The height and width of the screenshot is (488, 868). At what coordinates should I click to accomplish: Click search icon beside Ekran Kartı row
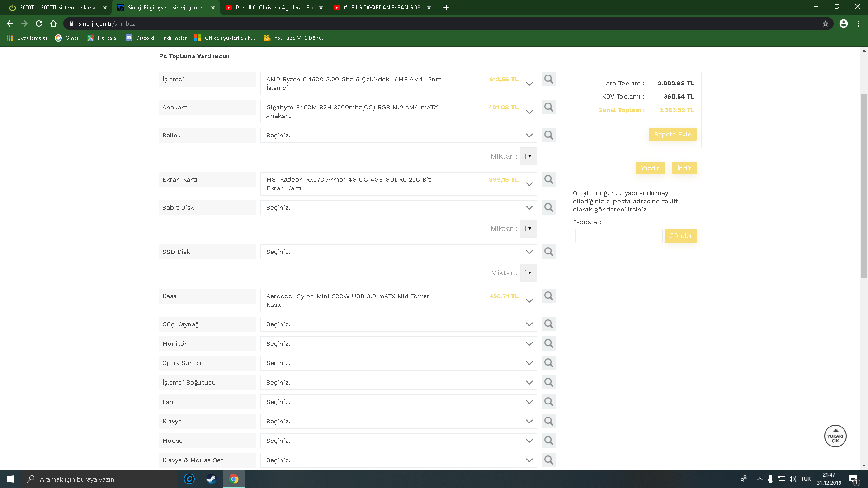coord(548,180)
